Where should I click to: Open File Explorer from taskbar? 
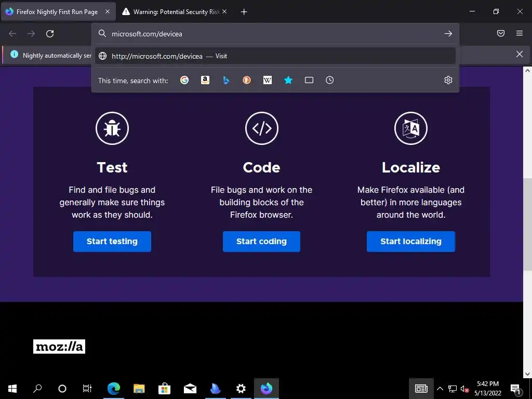[x=139, y=389]
